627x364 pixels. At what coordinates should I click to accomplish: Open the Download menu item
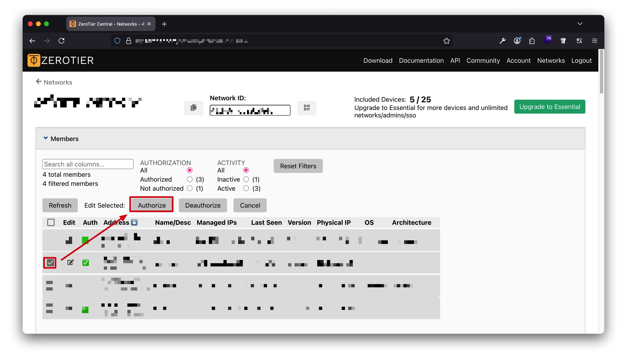378,60
